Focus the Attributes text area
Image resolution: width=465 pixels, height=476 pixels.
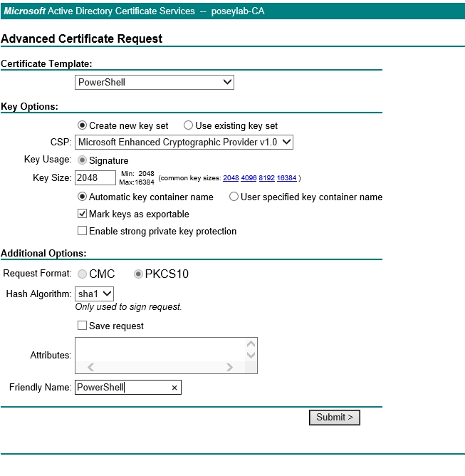point(160,350)
